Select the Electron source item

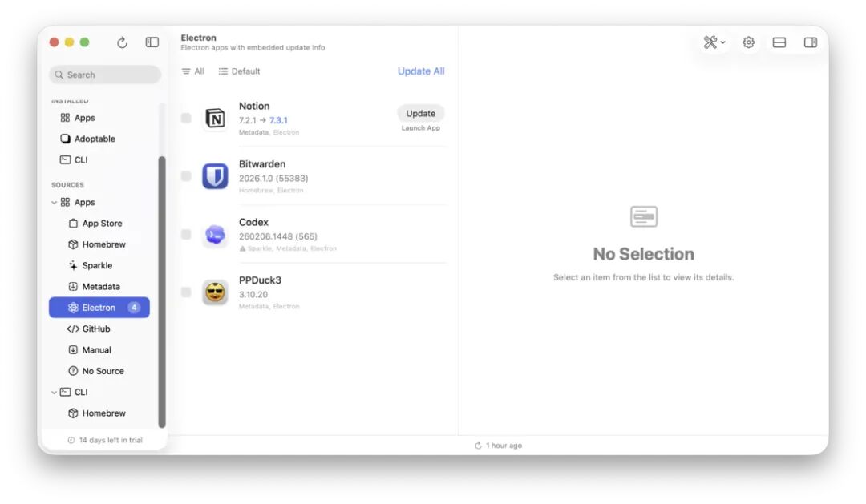[99, 308]
